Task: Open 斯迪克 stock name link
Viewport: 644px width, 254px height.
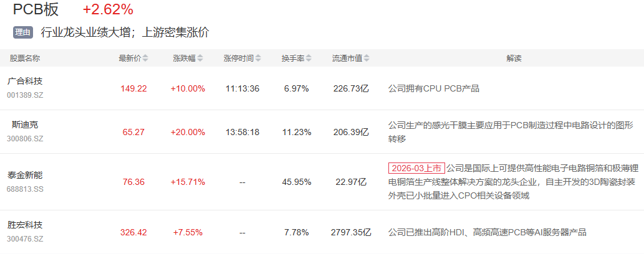Action: pos(25,125)
